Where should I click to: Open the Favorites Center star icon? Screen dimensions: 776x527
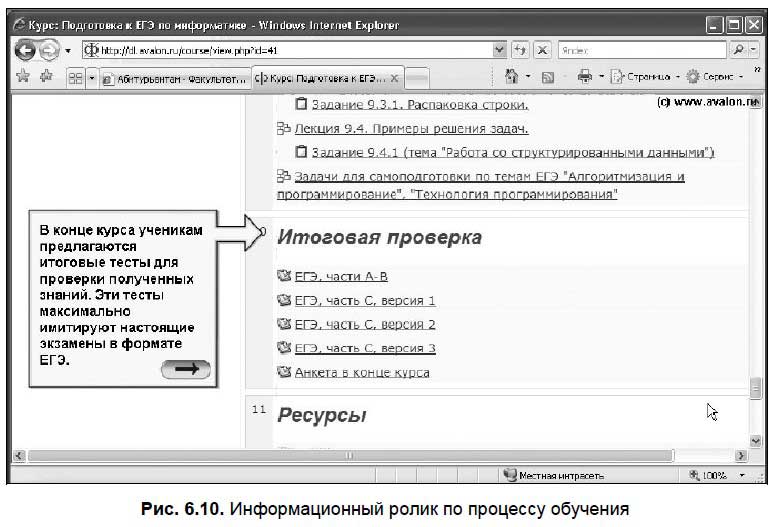23,76
